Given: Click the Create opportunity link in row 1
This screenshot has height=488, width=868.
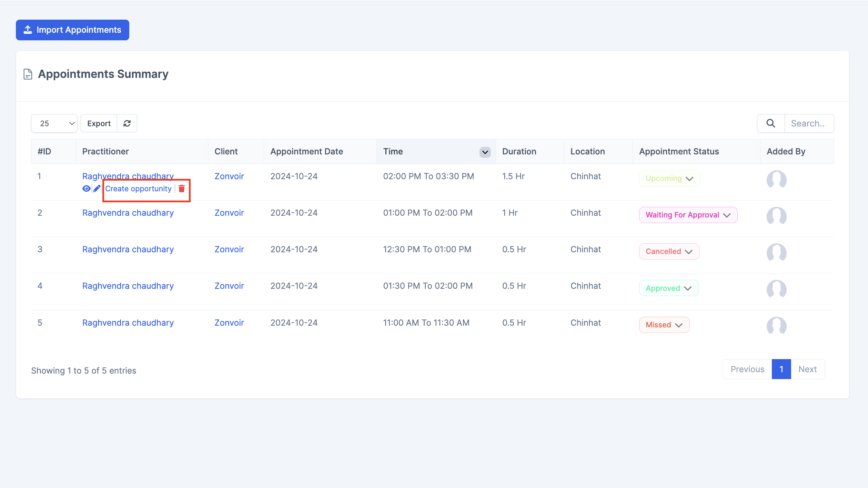Looking at the screenshot, I should tap(138, 188).
